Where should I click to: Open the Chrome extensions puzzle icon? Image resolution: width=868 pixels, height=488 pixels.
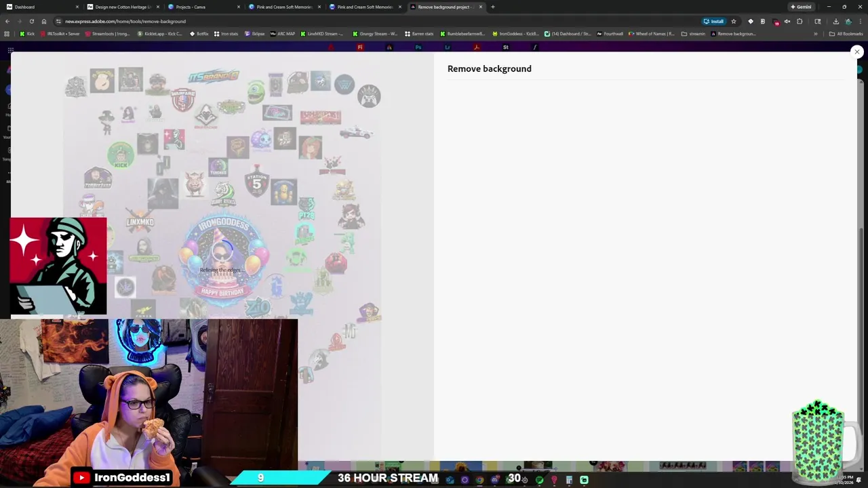[x=800, y=21]
